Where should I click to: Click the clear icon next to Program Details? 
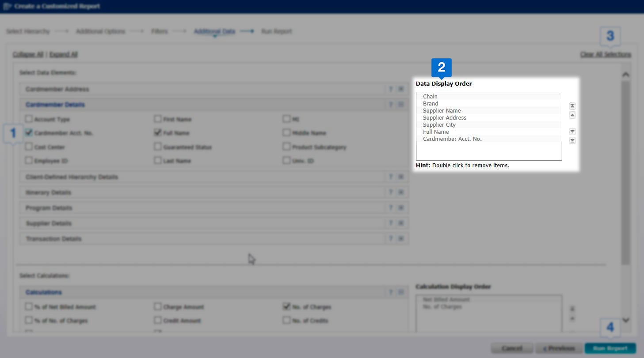click(401, 207)
